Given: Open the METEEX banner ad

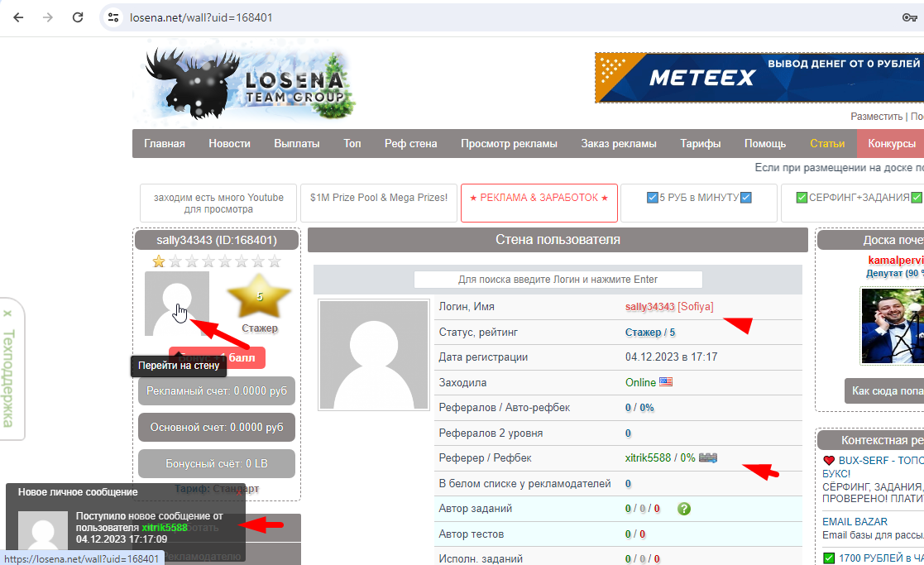Looking at the screenshot, I should (x=759, y=78).
